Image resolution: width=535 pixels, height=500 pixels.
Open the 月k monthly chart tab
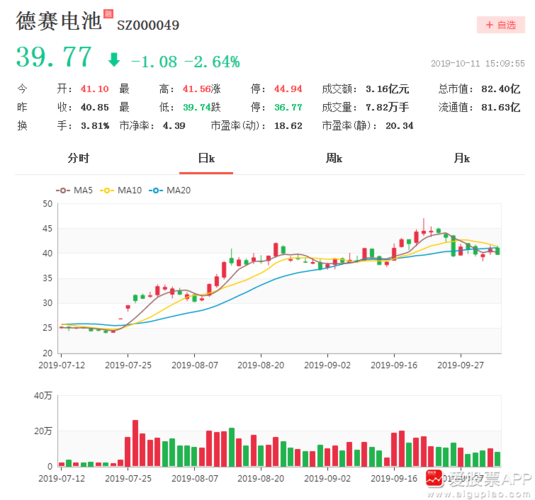pos(461,158)
